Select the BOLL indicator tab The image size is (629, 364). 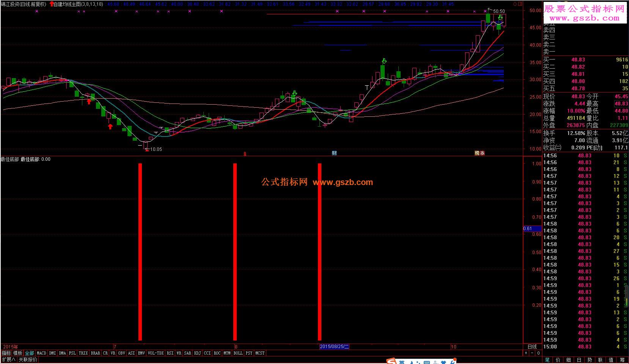click(x=238, y=353)
